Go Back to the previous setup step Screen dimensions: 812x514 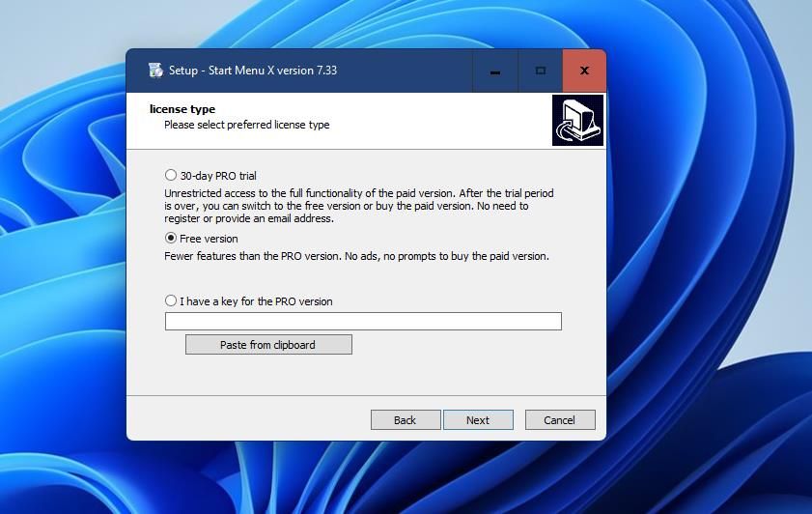pyautogui.click(x=406, y=419)
